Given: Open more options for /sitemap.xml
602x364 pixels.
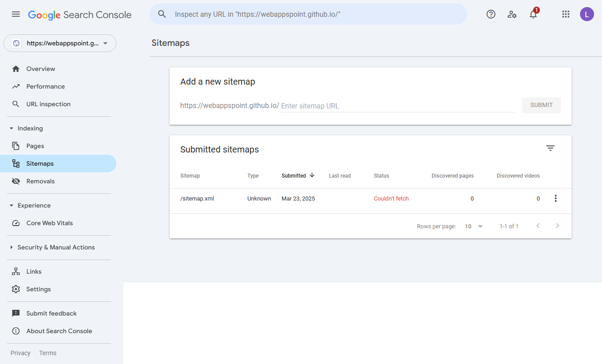Looking at the screenshot, I should (555, 198).
